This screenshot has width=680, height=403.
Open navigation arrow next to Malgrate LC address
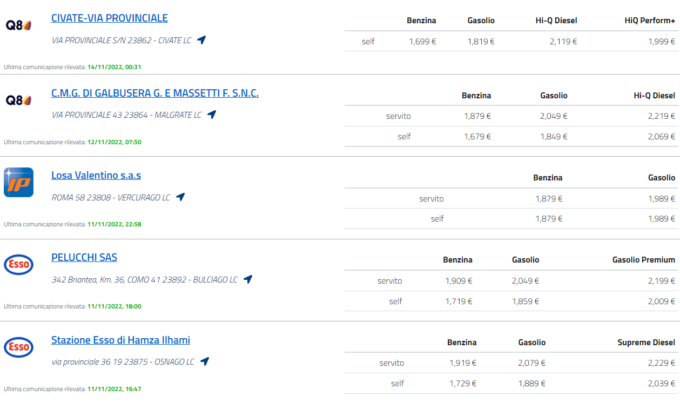coord(211,115)
